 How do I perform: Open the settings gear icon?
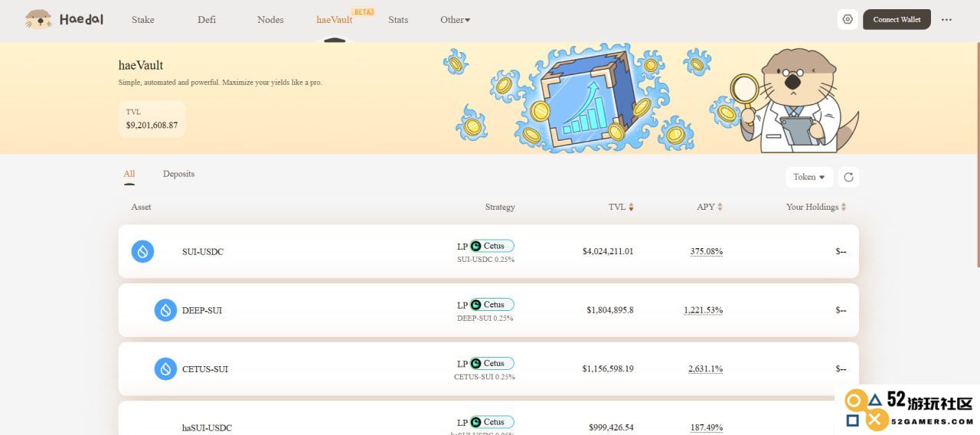point(847,19)
